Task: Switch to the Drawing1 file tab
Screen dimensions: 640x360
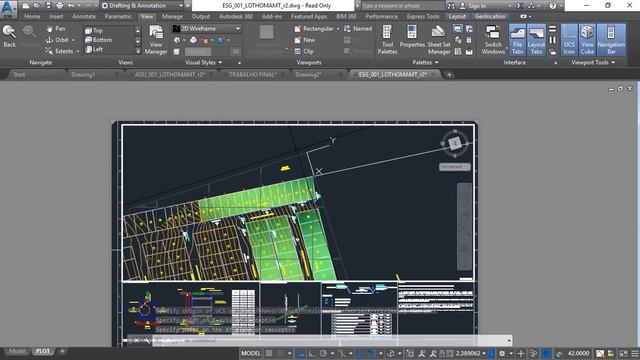Action: 83,75
